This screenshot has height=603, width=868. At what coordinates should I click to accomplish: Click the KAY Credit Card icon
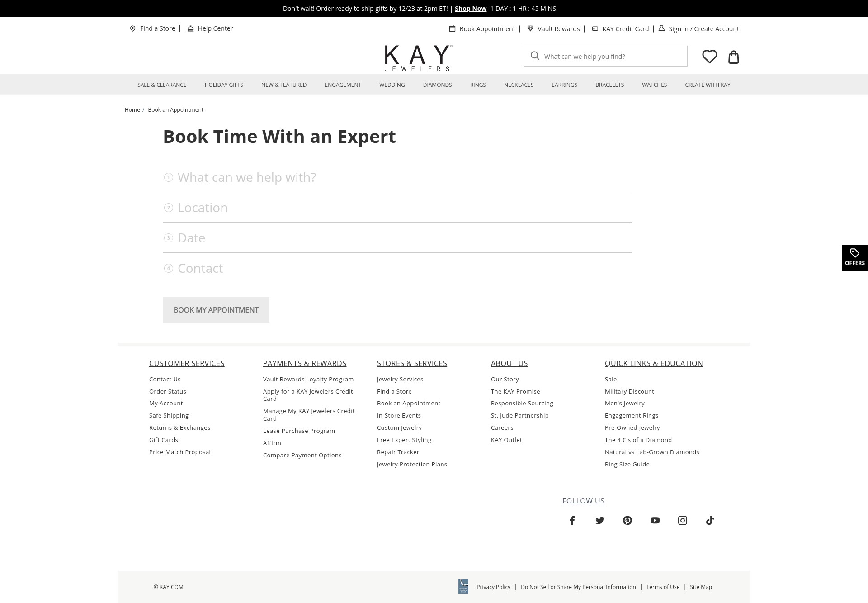595,29
